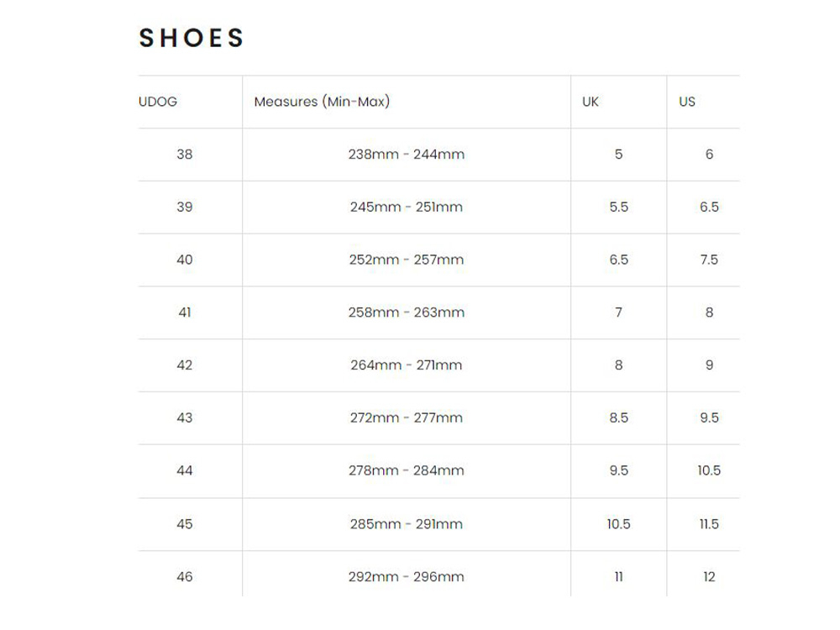Click the UDOG column header
Image resolution: width=840 pixels, height=630 pixels.
pyautogui.click(x=158, y=102)
